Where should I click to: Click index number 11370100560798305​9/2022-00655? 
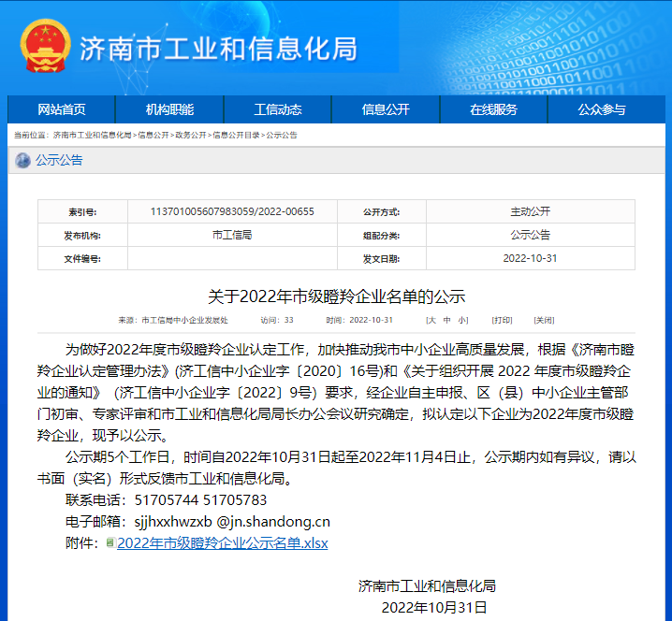pyautogui.click(x=232, y=211)
